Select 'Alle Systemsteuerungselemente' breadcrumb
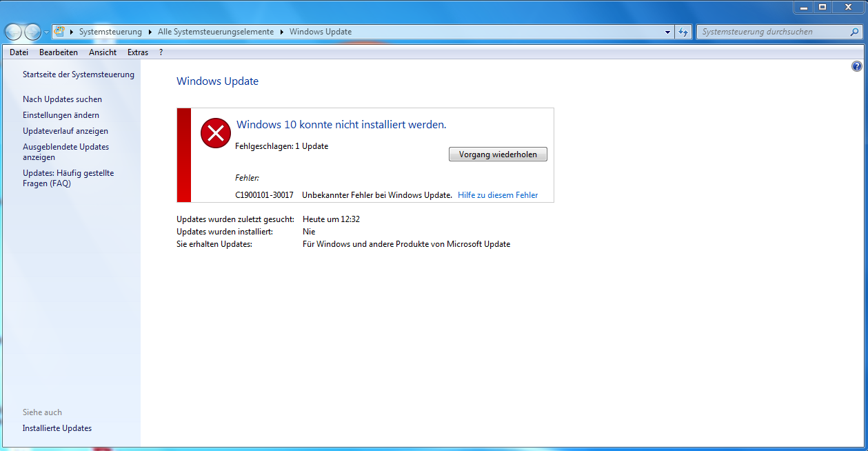The width and height of the screenshot is (868, 451). click(216, 32)
